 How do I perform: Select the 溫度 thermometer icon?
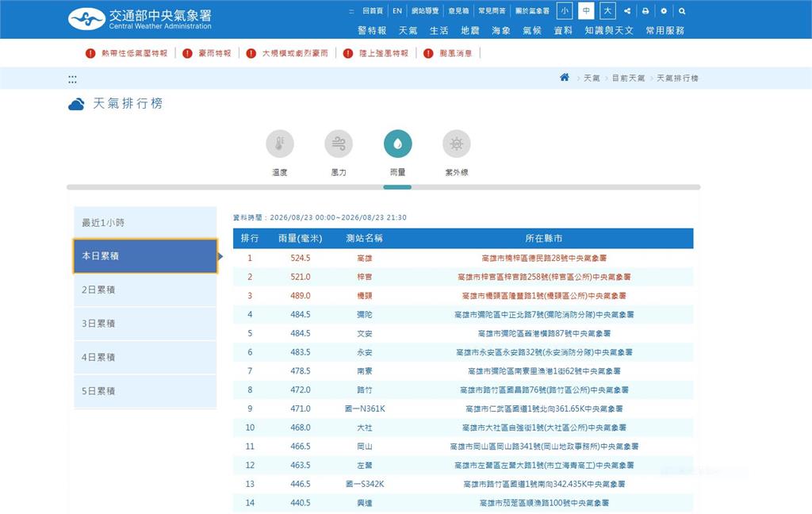[x=280, y=144]
